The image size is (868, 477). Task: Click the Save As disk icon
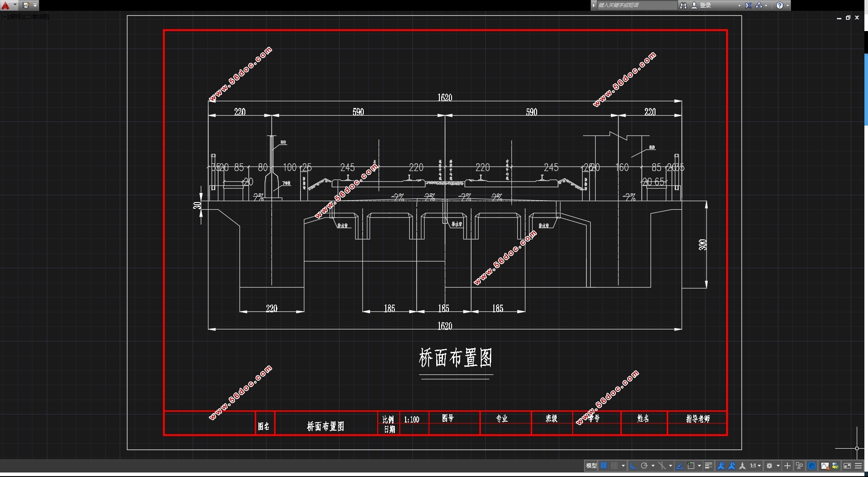click(26, 5)
